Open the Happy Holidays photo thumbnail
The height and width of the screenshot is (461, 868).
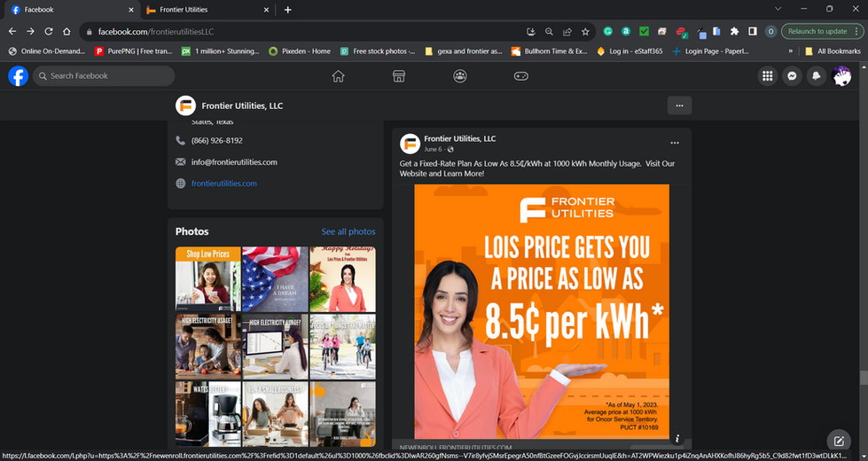342,279
